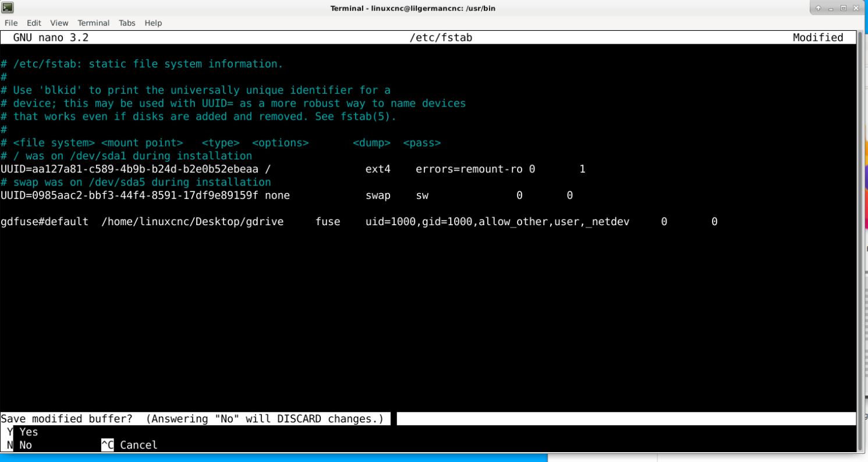This screenshot has height=462, width=868.
Task: Open the Tabs menu
Action: click(x=127, y=23)
